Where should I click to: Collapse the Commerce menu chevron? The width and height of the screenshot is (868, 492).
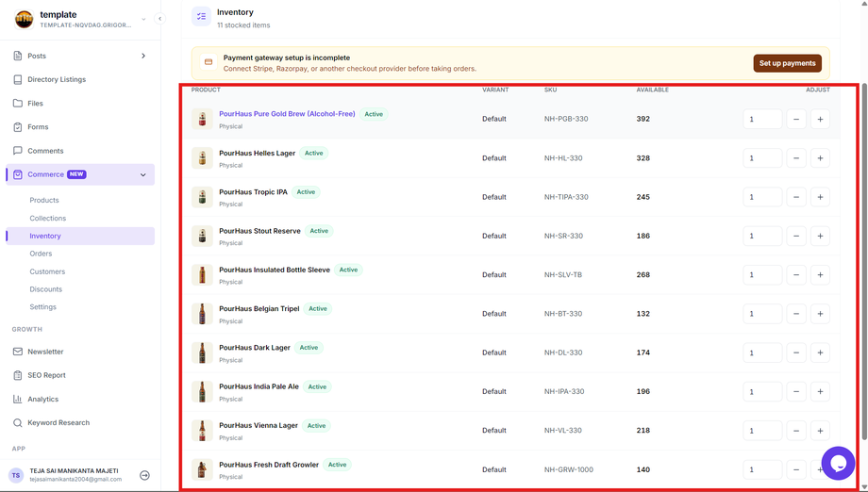143,174
